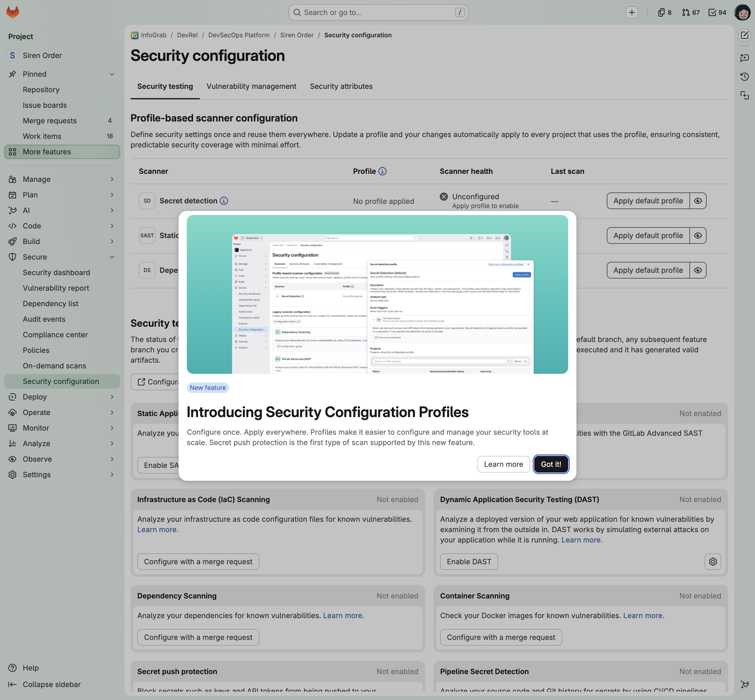Click the New feature badge
The width and height of the screenshot is (755, 700).
point(208,388)
